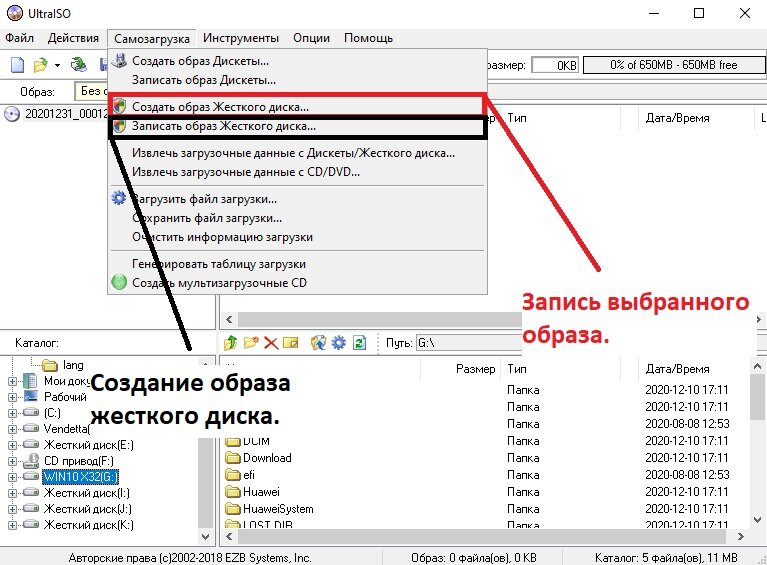This screenshot has height=565, width=767.
Task: Expand the Жесткий диск(I:) node
Action: pyautogui.click(x=13, y=493)
